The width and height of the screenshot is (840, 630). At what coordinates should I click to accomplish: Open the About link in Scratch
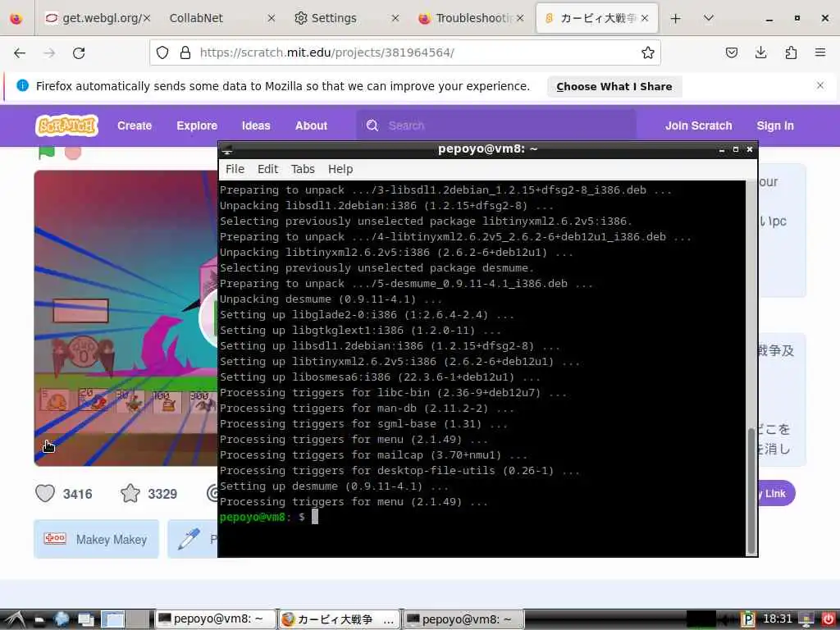pos(311,126)
